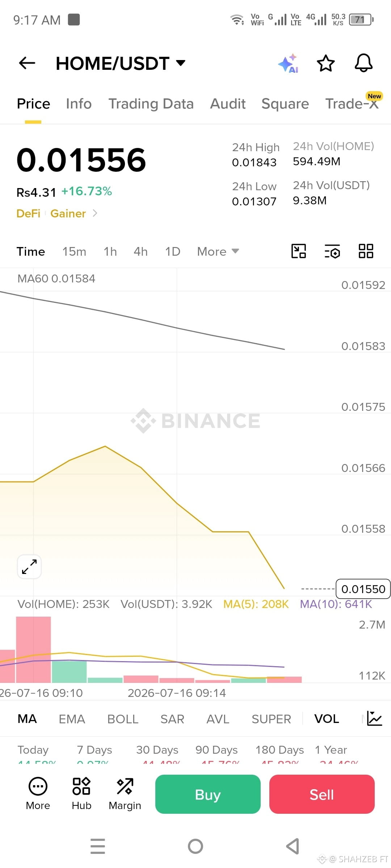Open chart indicator settings icon
The height and width of the screenshot is (868, 391).
pyautogui.click(x=332, y=251)
